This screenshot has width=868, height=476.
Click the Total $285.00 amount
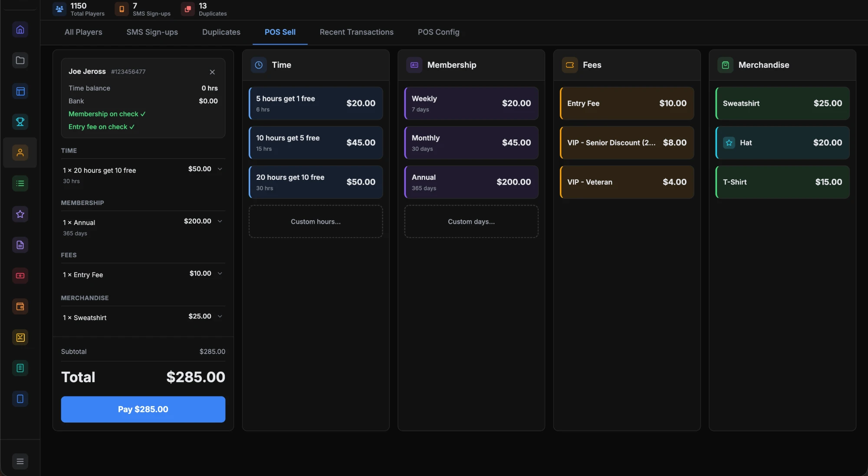196,377
